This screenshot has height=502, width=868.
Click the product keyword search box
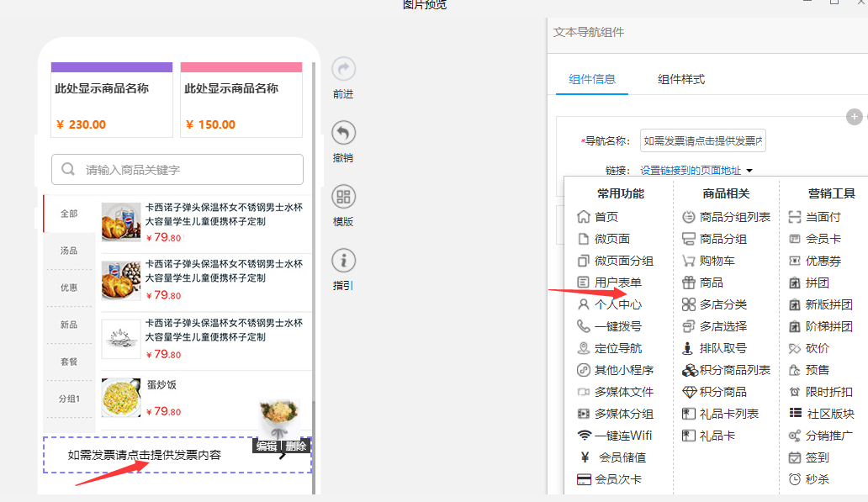click(177, 170)
